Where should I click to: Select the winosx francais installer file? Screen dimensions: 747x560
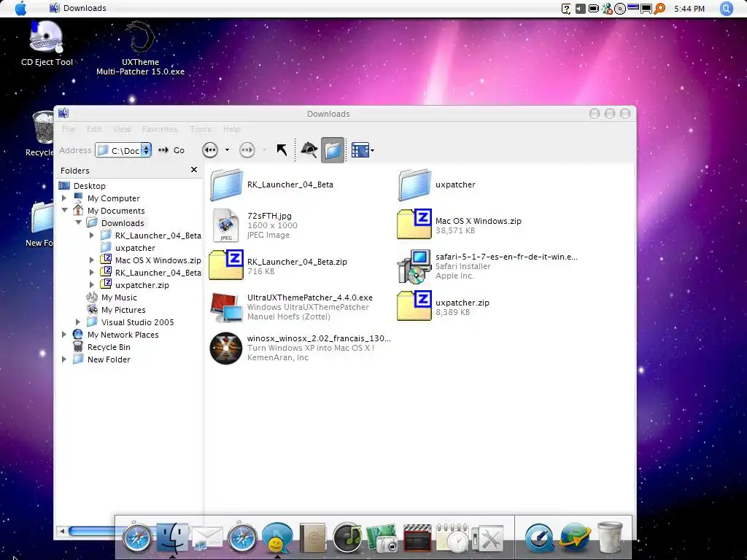[x=226, y=348]
